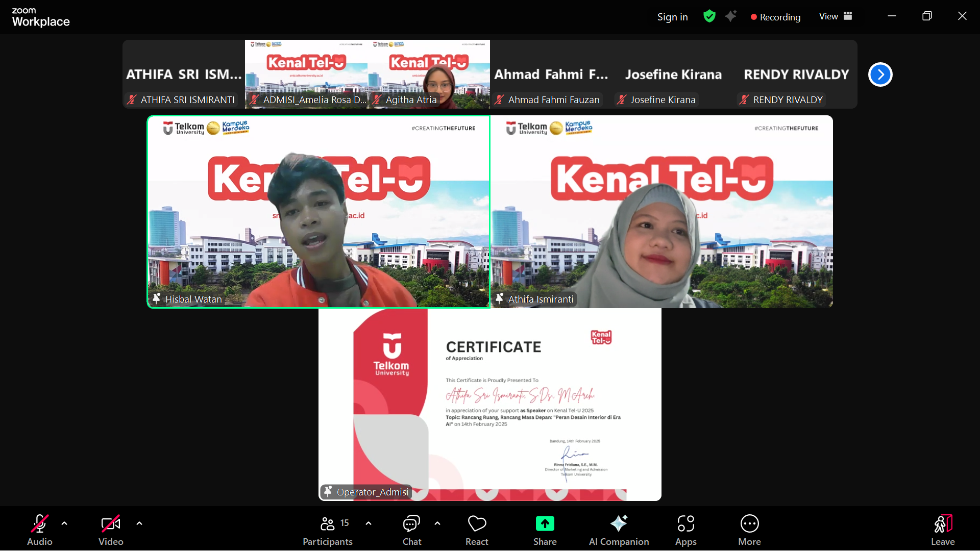Screen dimensions: 980x551
Task: Expand the Participants options arrow
Action: 369,523
